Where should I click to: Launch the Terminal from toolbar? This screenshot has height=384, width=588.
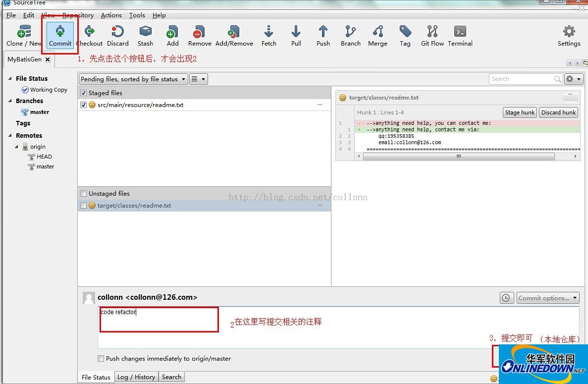[x=460, y=36]
